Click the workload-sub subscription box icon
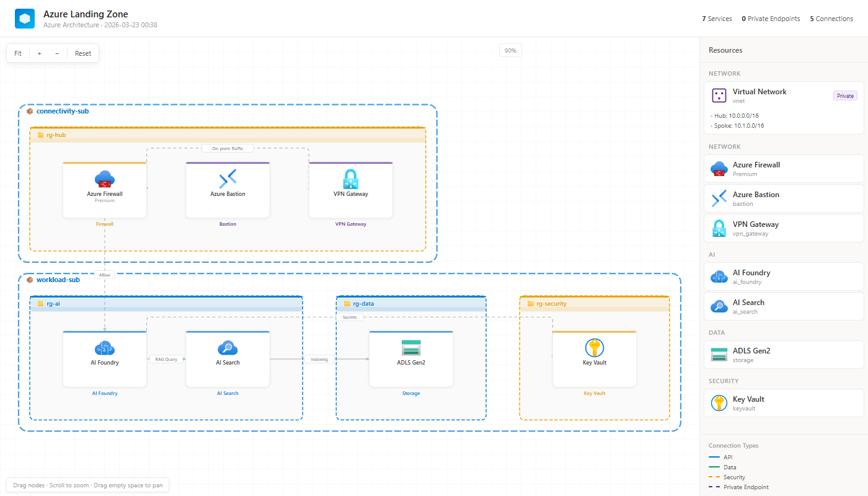Viewport: 868px width, 496px height. coord(30,280)
